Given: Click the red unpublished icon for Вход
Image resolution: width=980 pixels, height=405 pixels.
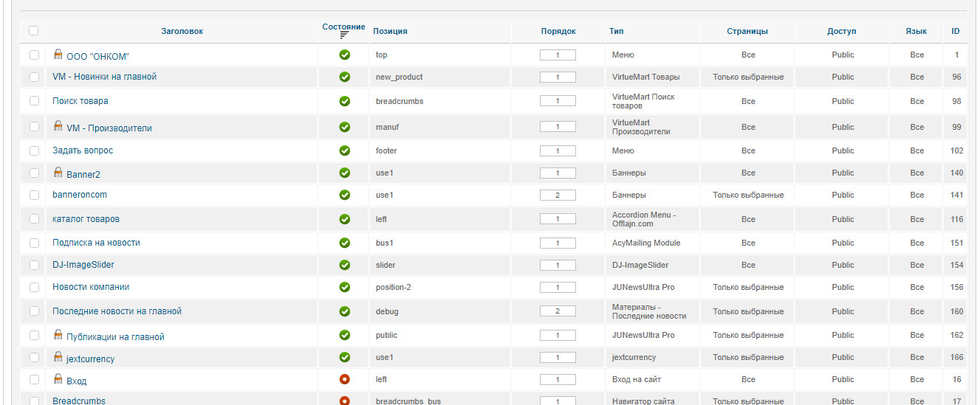Looking at the screenshot, I should (x=344, y=379).
